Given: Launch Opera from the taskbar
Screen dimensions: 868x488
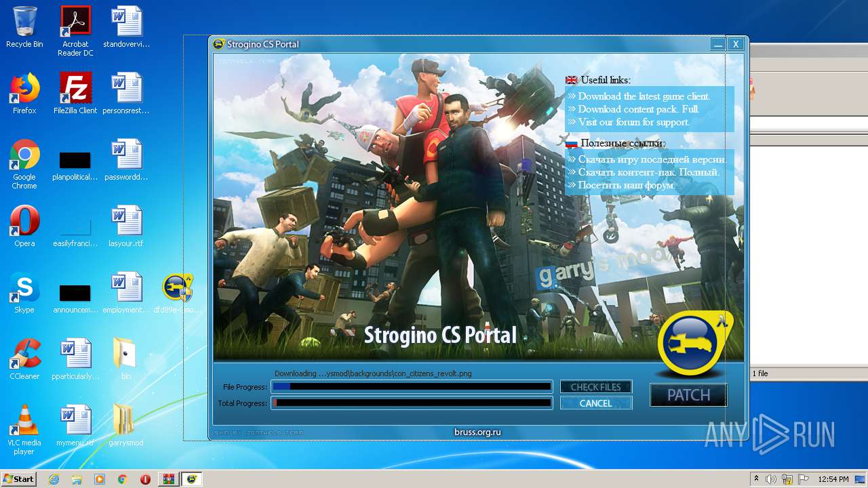Looking at the screenshot, I should [145, 479].
